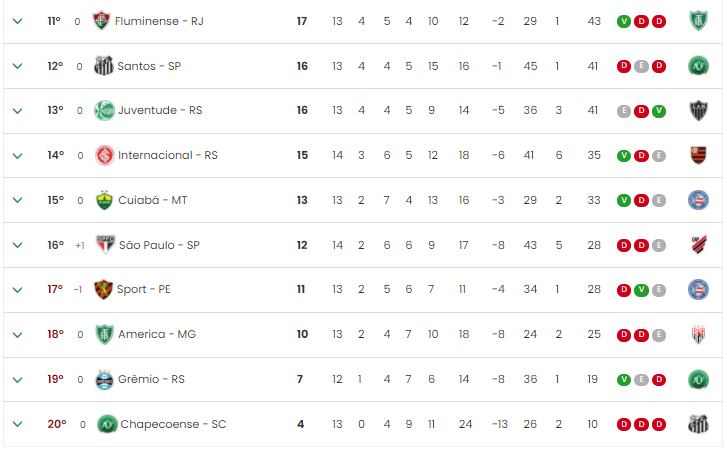Click the gray E badge in Santos row

pos(641,66)
